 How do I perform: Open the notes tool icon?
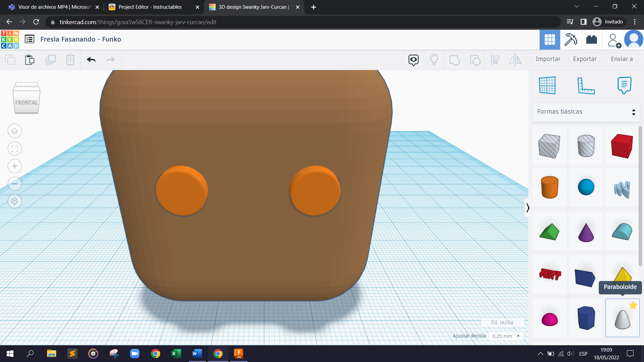[624, 85]
